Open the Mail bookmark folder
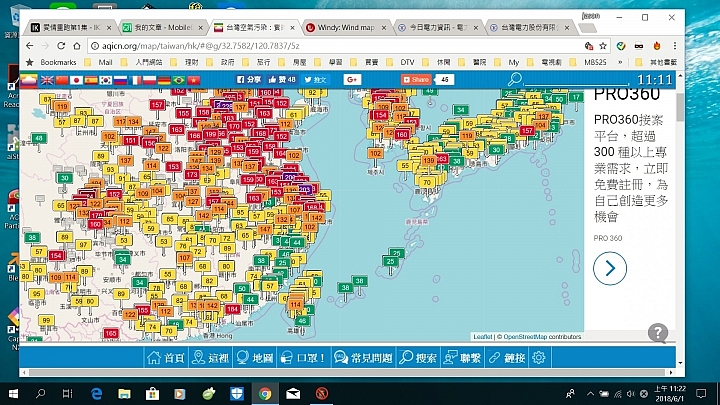720x405 pixels. pyautogui.click(x=100, y=62)
